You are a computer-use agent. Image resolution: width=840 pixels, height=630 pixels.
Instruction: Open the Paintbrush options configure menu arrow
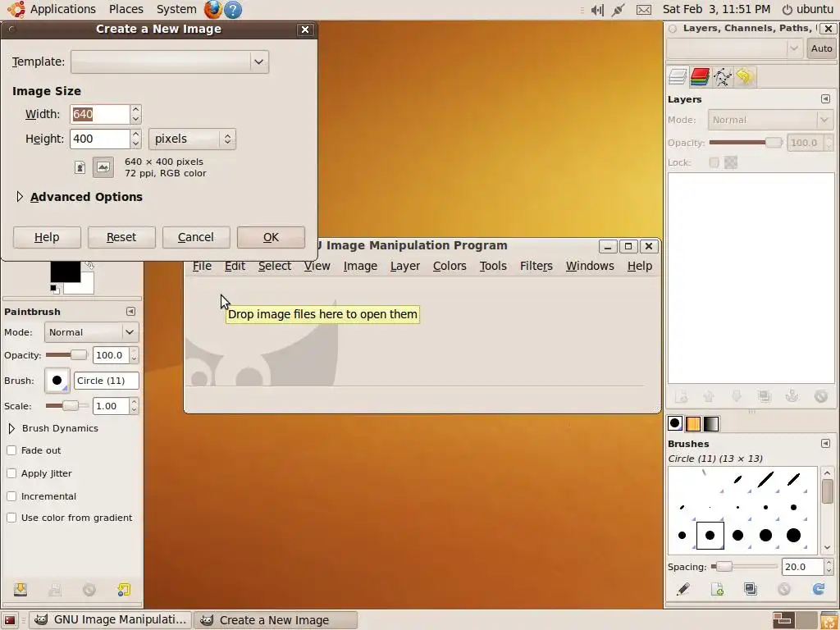(130, 311)
